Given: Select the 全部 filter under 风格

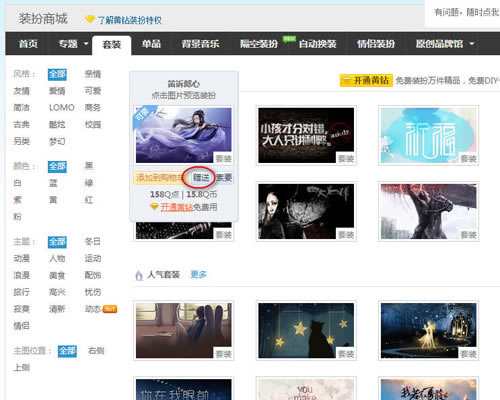Looking at the screenshot, I should [57, 74].
